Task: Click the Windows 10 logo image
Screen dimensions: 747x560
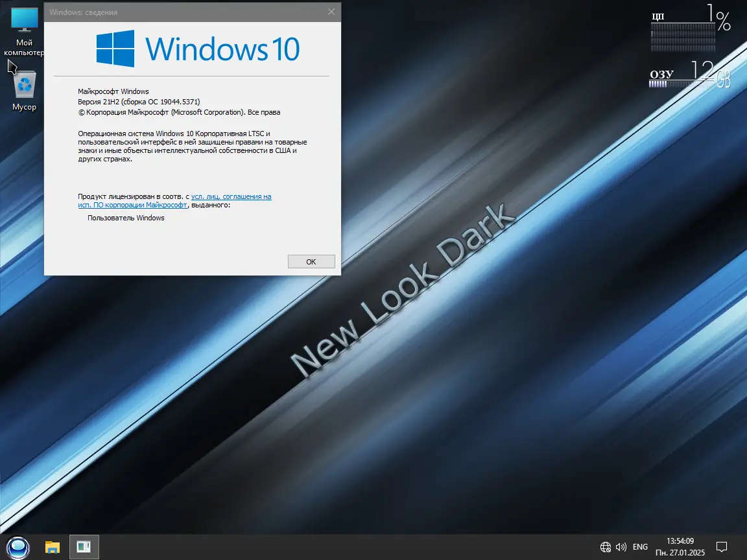Action: (198, 49)
